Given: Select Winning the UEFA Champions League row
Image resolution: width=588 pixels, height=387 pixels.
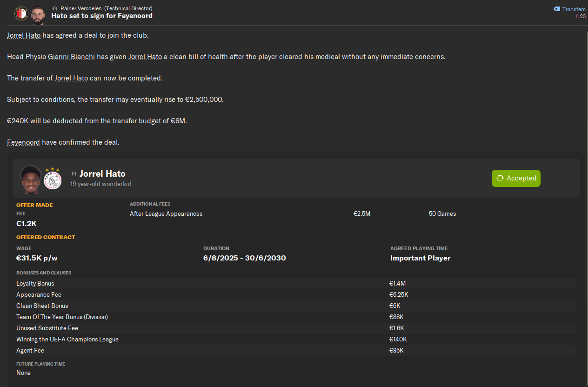Looking at the screenshot, I should tap(296, 340).
